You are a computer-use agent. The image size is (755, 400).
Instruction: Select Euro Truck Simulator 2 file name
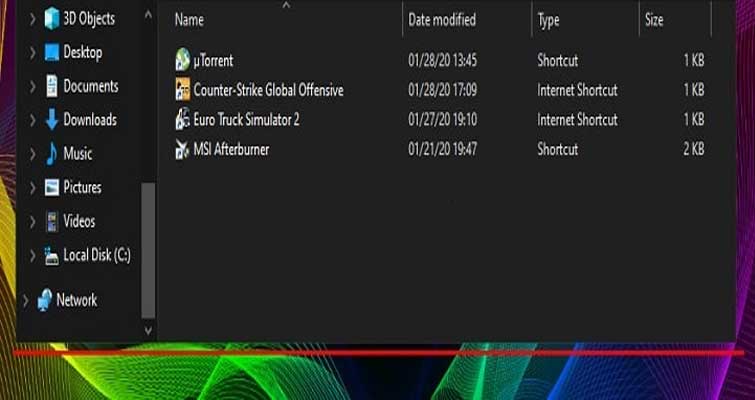click(247, 120)
